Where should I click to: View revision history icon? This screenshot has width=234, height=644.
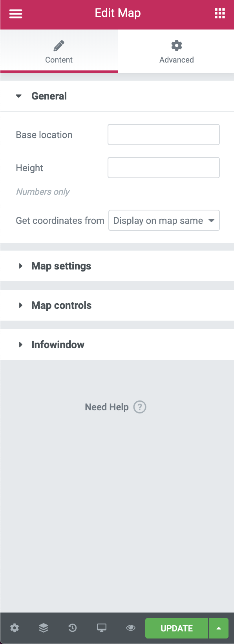pos(72,628)
